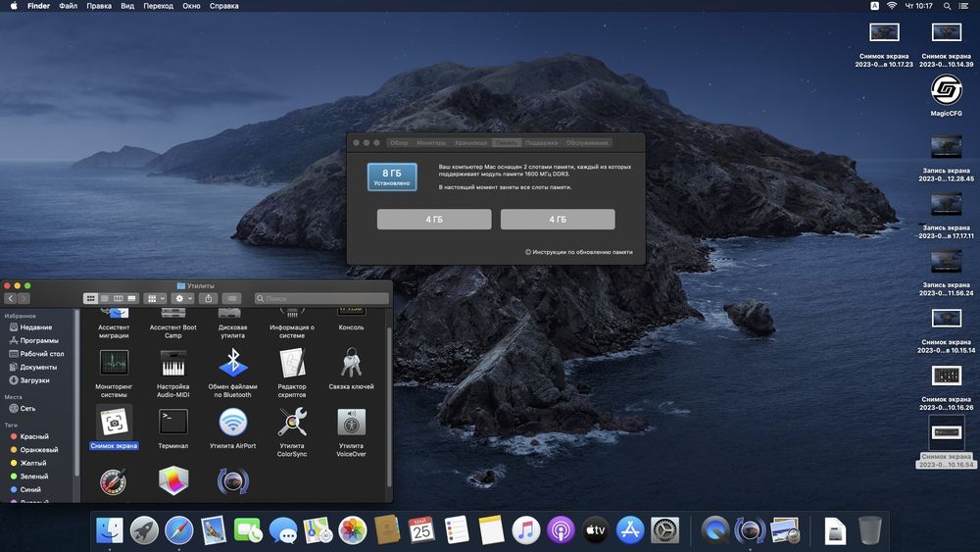Image resolution: width=980 pixels, height=552 pixels.
Task: Go back in Finder window
Action: click(11, 298)
